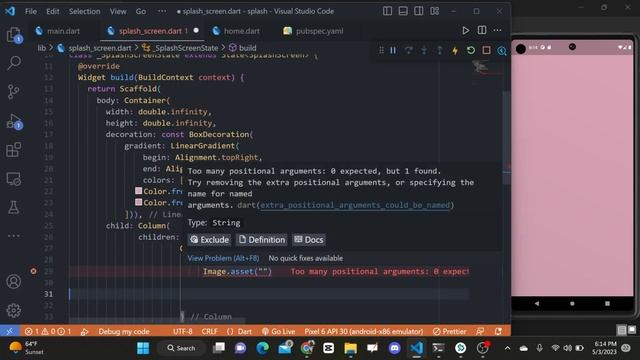Open the pubspec.yaml tab
640x360 pixels.
point(319,31)
